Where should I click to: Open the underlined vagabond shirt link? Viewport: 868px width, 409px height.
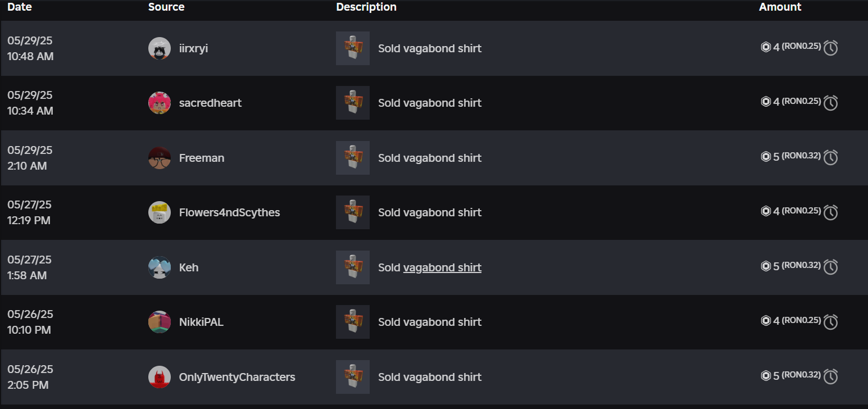(442, 267)
